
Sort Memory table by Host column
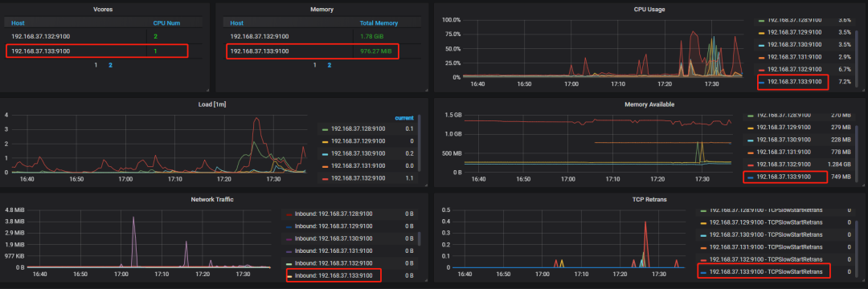pos(237,23)
